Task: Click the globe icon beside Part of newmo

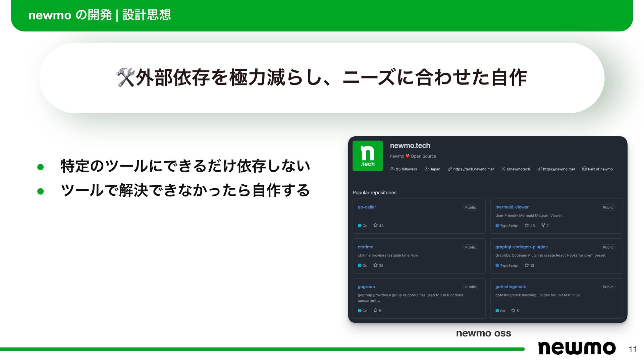Action: point(584,169)
